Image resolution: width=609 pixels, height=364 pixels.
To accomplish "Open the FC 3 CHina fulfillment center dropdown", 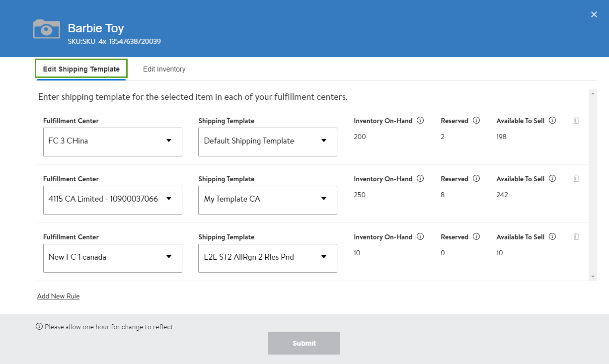I will [x=113, y=142].
